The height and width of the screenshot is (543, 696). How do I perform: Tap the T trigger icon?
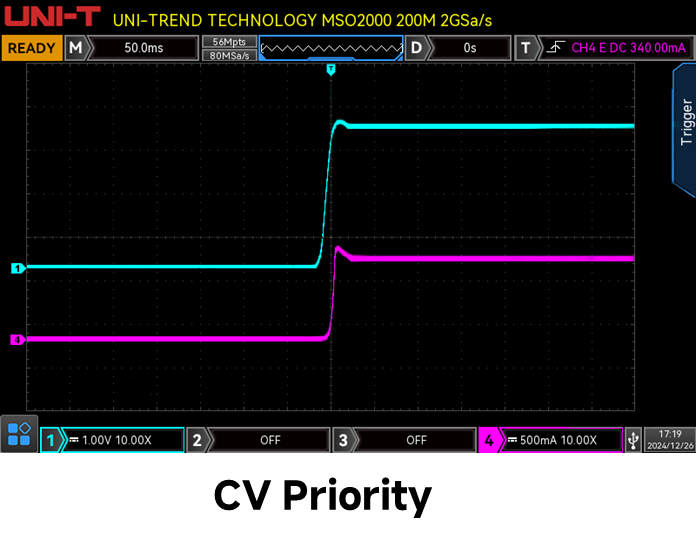526,47
